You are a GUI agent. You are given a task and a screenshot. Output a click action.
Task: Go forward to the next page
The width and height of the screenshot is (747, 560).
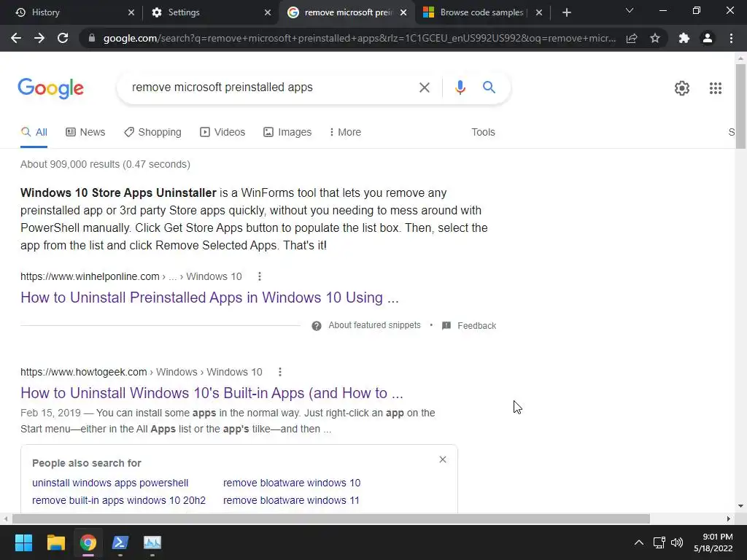(39, 38)
